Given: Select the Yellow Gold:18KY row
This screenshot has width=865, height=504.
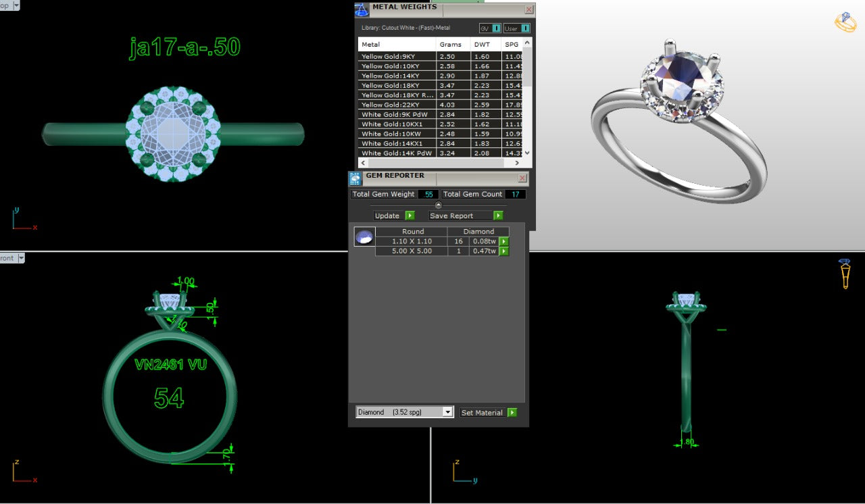Looking at the screenshot, I should 441,86.
